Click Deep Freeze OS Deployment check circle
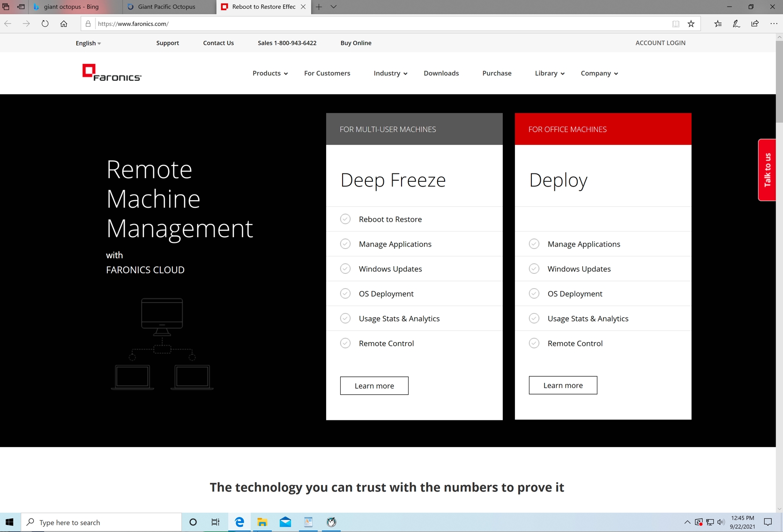 [x=345, y=293]
